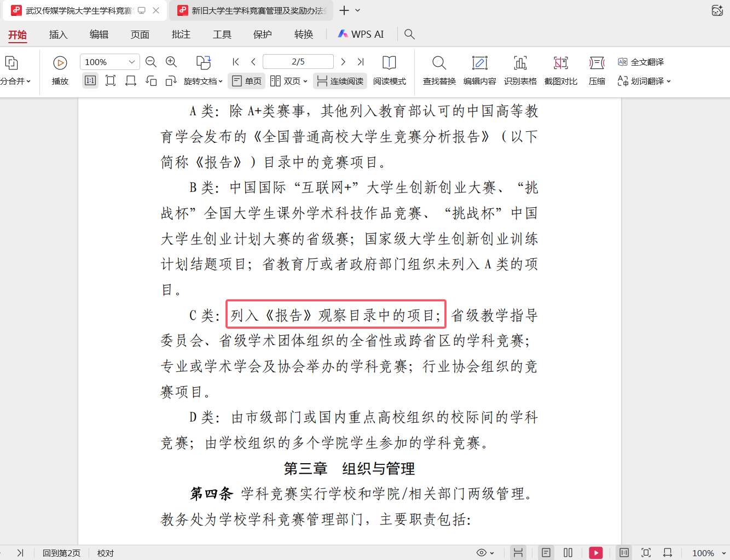This screenshot has width=730, height=560.
Task: Click the red play button in status bar
Action: [596, 553]
